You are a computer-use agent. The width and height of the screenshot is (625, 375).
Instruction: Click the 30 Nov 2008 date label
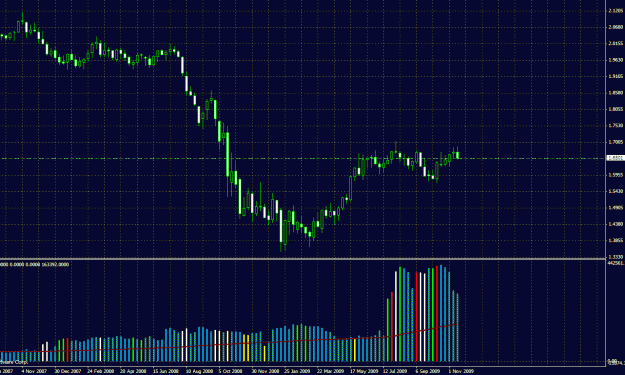coord(265,371)
